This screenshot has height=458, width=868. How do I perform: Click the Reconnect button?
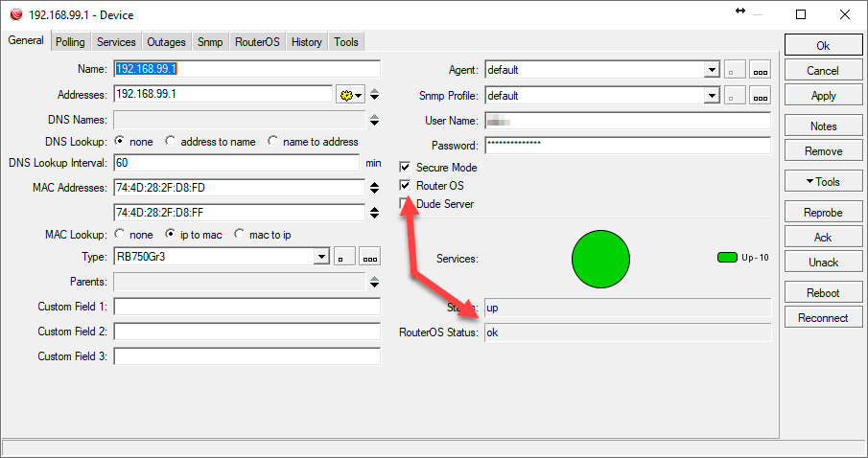tap(823, 318)
